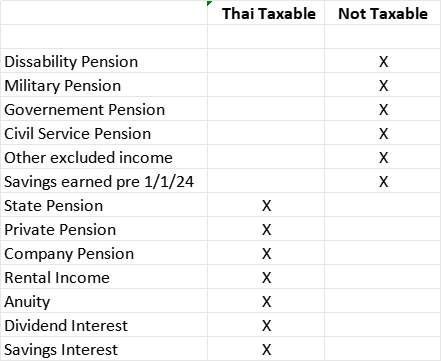Click the Dissability Pension label cell
Screen dimensions: 441x361
(104, 61)
